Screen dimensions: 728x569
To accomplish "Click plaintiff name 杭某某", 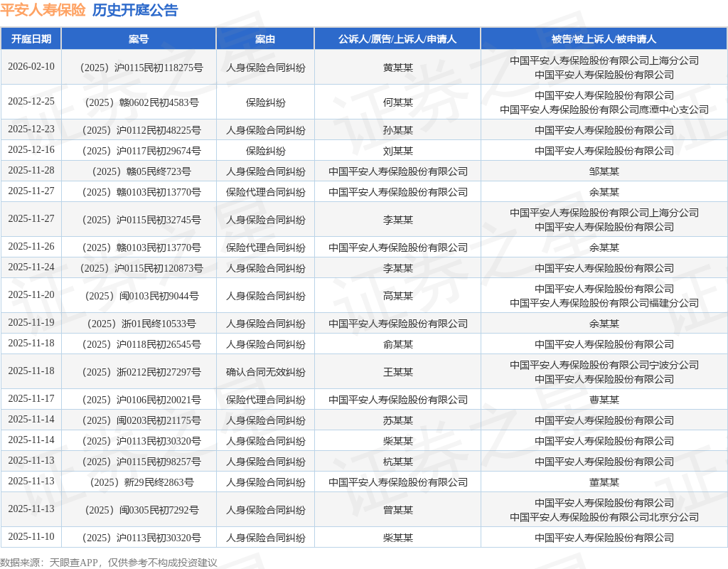I will tap(398, 462).
